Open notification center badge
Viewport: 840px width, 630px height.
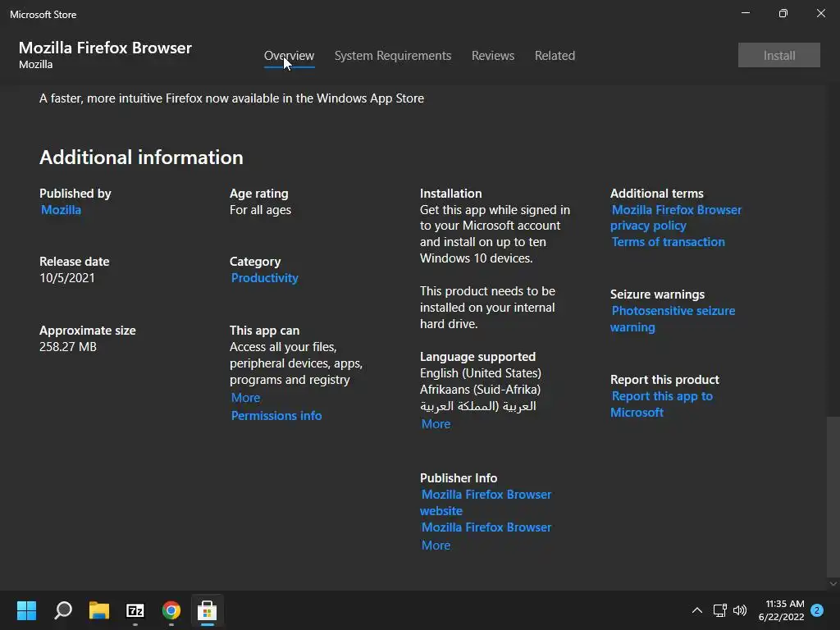point(817,610)
